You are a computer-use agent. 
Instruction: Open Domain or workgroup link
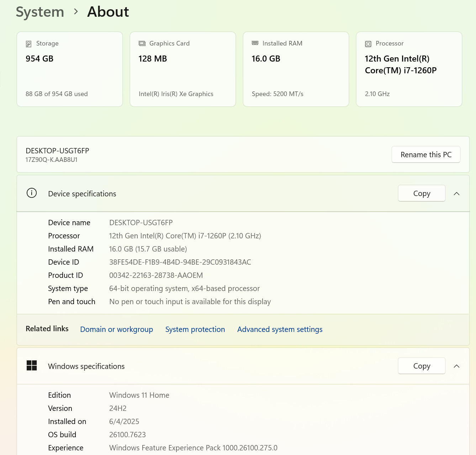pyautogui.click(x=117, y=329)
